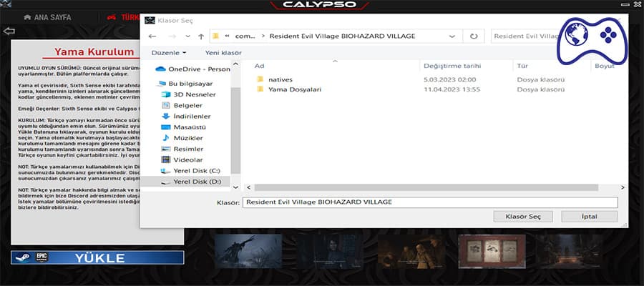Click the İptal button
The height and width of the screenshot is (286, 644).
(x=589, y=216)
